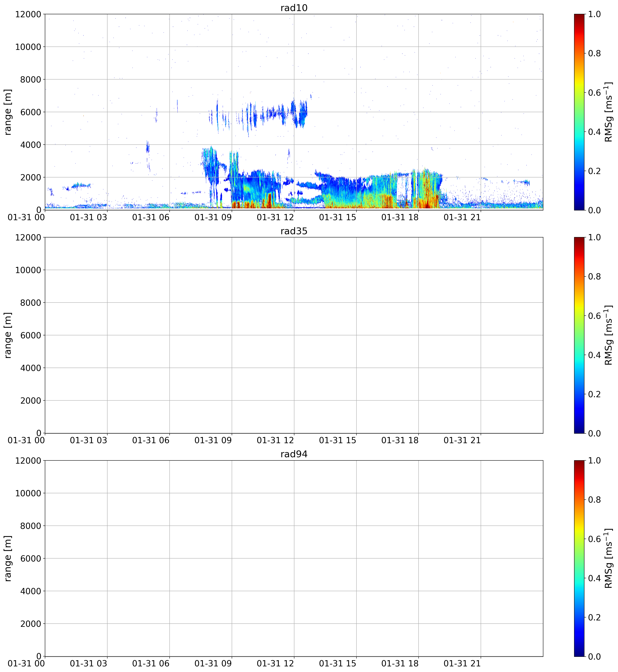
Task: Click the 01-31 21 tick label under rad94
Action: (462, 664)
